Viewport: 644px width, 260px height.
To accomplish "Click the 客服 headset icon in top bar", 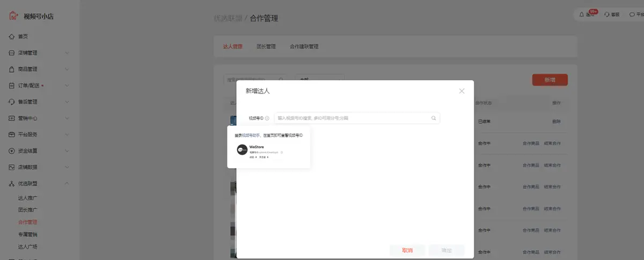I will (607, 15).
